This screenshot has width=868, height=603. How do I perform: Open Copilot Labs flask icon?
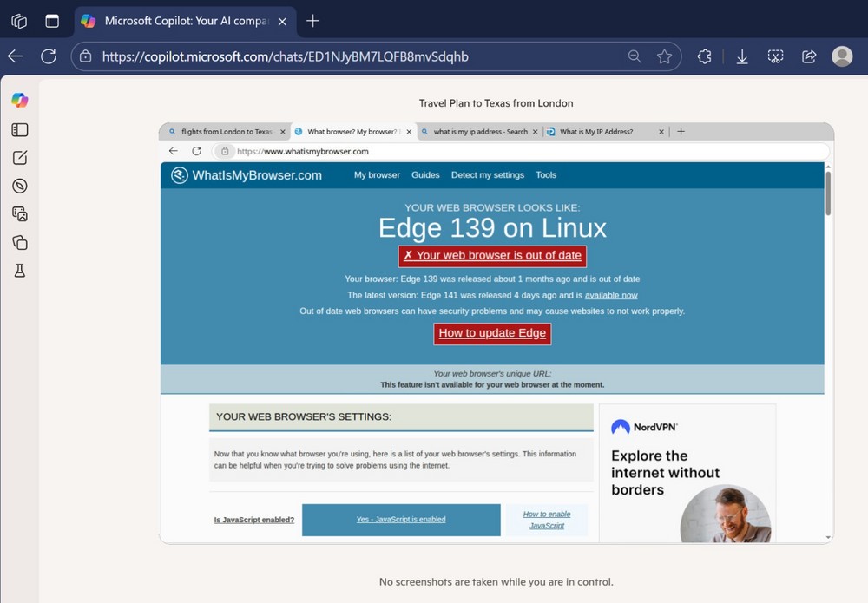pyautogui.click(x=20, y=271)
